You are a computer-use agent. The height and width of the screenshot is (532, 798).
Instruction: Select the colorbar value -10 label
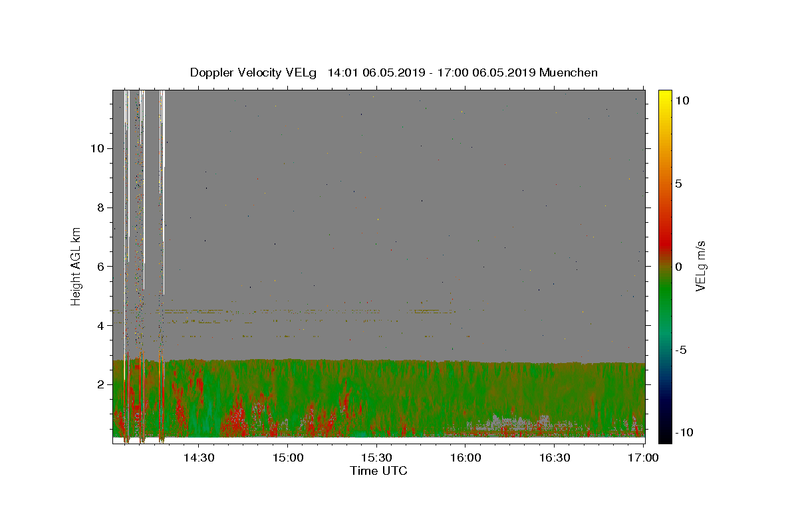click(684, 433)
